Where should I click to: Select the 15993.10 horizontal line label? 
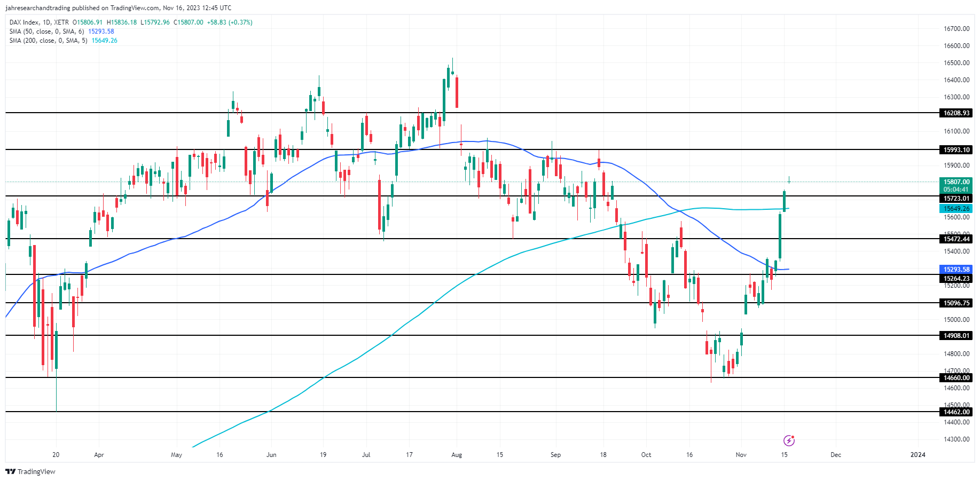click(x=956, y=150)
